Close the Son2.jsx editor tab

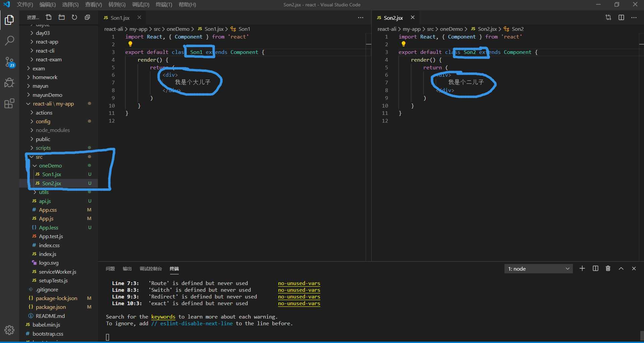tap(413, 17)
